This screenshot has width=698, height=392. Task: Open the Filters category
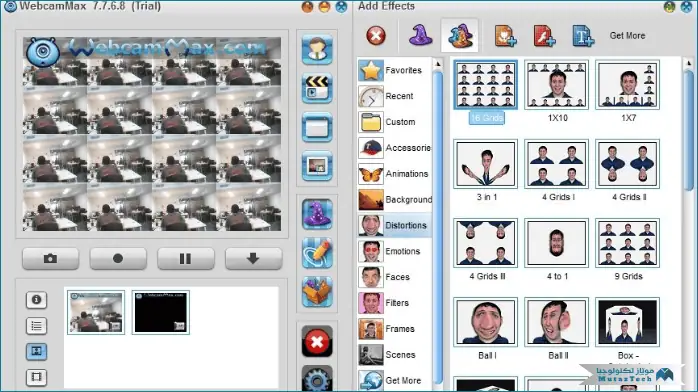pos(394,303)
